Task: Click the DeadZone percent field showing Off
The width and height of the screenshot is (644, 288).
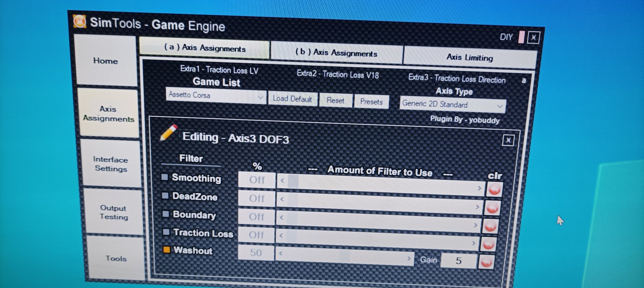Action: coord(257,198)
